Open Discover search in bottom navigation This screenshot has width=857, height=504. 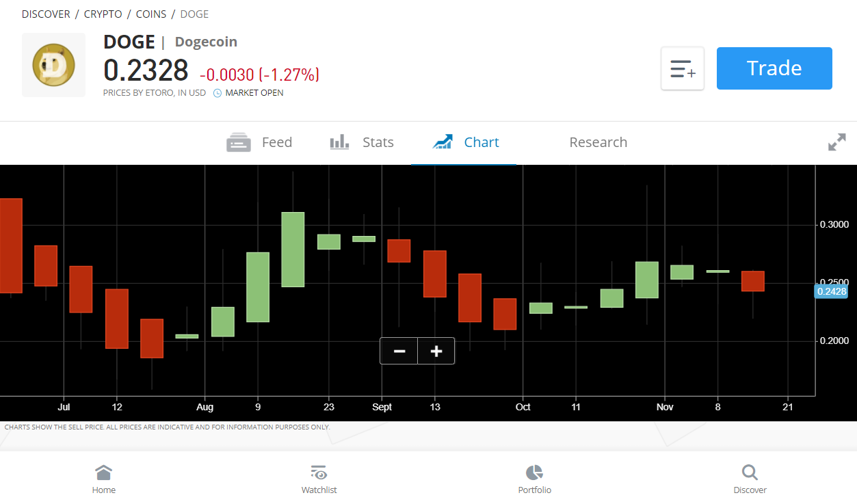(750, 479)
